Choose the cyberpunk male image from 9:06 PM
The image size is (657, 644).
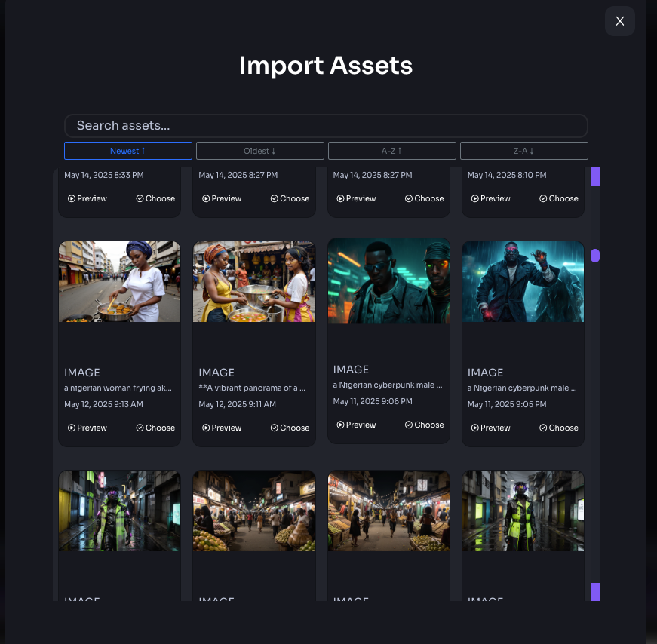[x=424, y=425]
